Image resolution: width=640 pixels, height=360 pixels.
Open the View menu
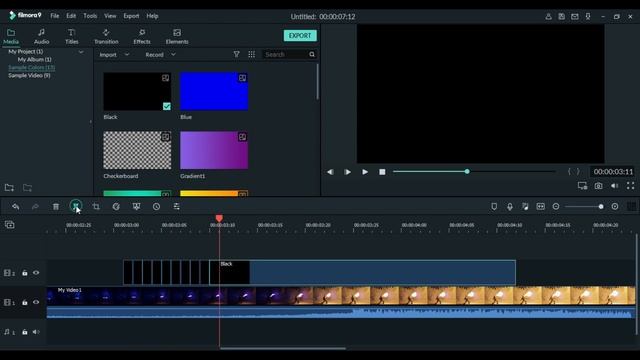click(110, 16)
